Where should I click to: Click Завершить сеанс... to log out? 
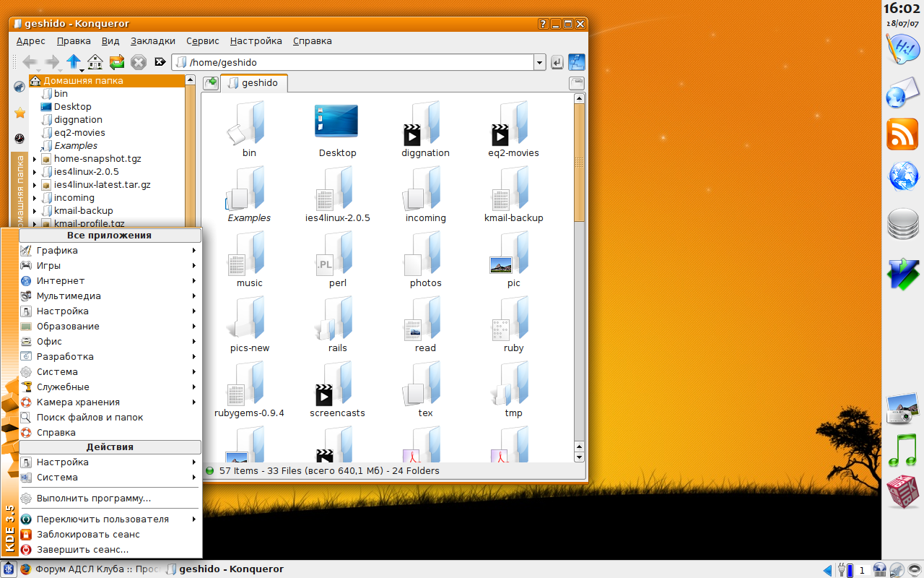coord(82,550)
